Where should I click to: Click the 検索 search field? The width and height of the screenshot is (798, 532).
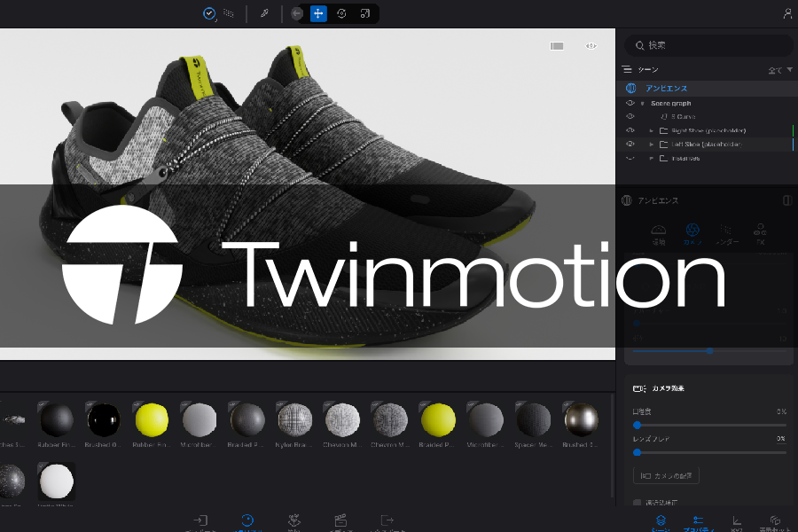click(x=708, y=45)
